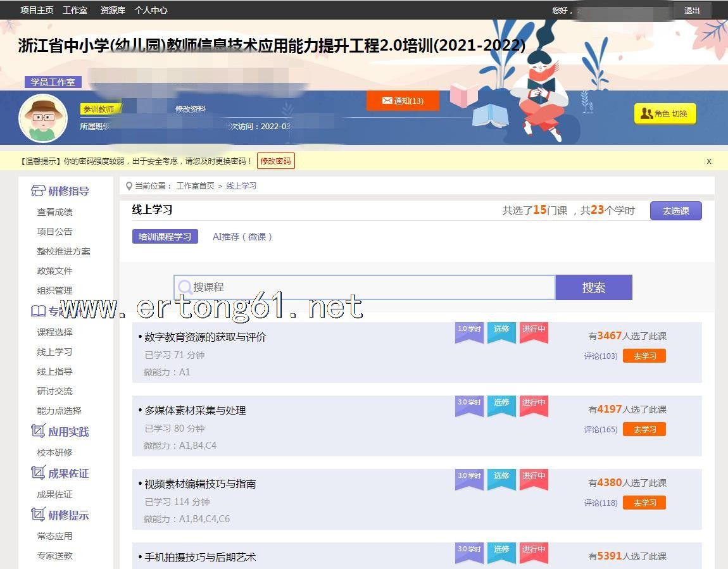The height and width of the screenshot is (569, 728).
Task: Open the 通知(13) envelope notification button
Action: click(403, 101)
